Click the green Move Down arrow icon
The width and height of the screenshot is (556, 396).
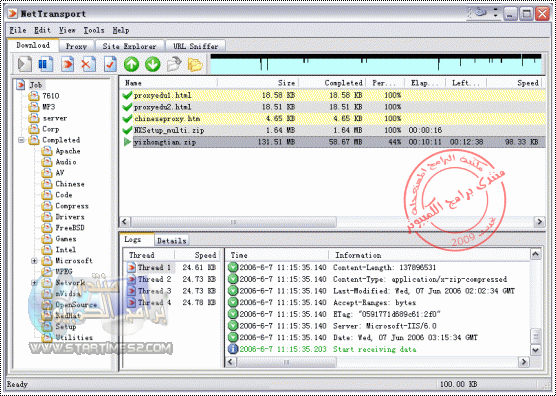coord(153,65)
